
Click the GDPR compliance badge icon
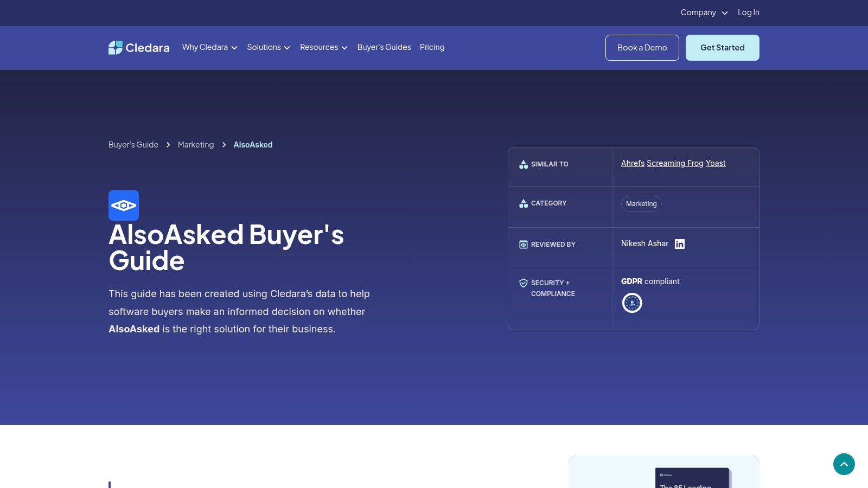point(632,303)
